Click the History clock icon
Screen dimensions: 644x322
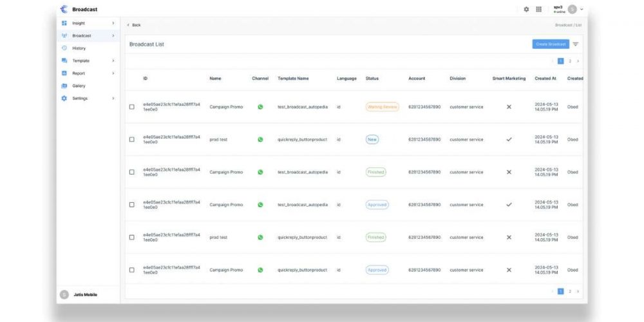click(x=64, y=48)
